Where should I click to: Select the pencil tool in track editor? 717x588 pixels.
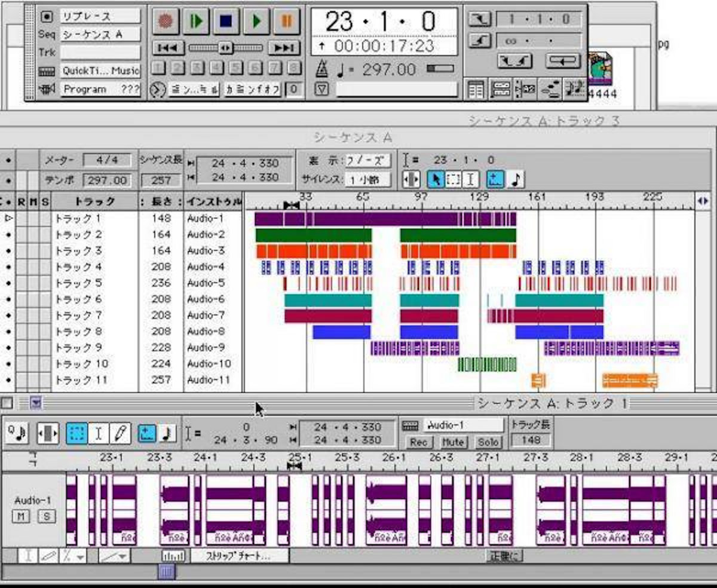120,433
